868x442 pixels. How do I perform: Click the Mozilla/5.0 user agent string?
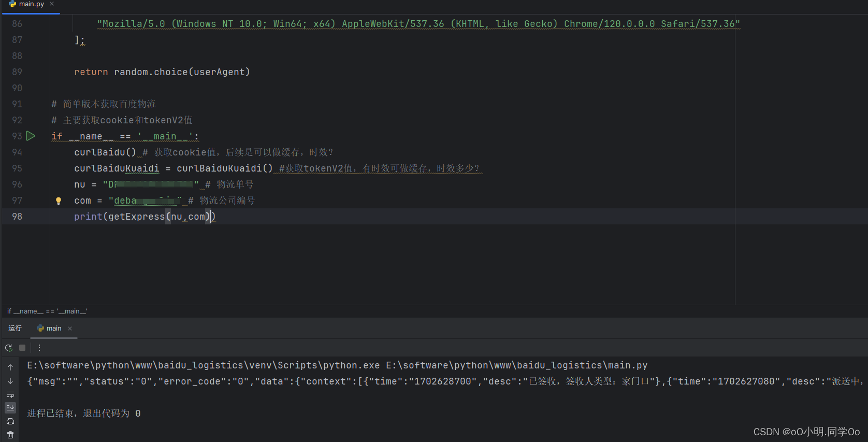coord(418,24)
